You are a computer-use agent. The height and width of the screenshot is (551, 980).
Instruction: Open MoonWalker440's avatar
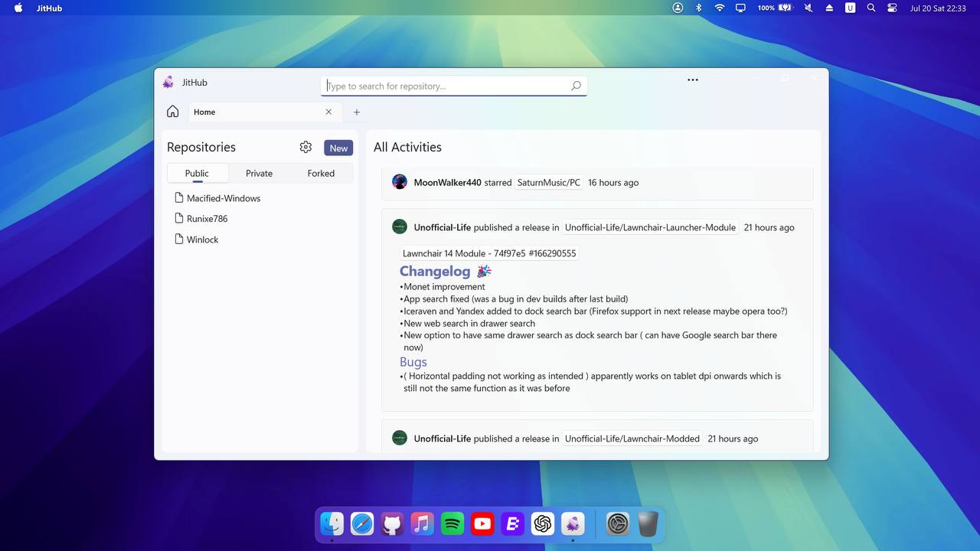(x=400, y=182)
